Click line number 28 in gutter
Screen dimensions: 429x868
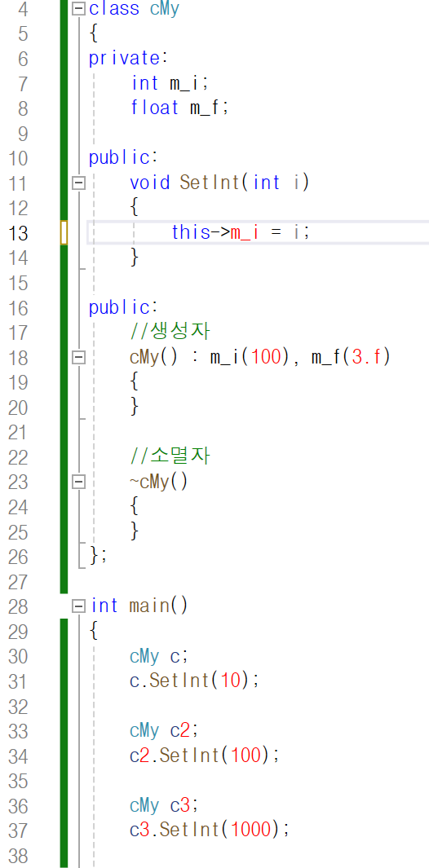point(18,606)
